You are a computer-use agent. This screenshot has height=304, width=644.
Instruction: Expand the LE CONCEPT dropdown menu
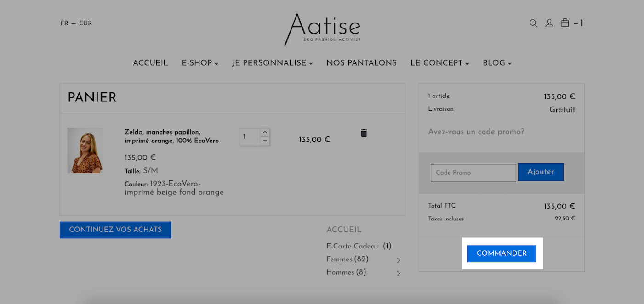pyautogui.click(x=440, y=63)
